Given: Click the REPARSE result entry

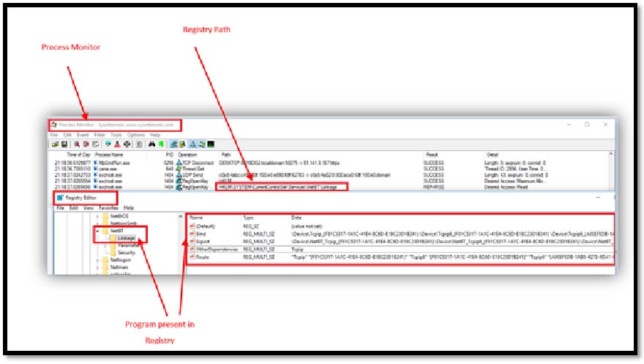Looking at the screenshot, I should tap(434, 187).
